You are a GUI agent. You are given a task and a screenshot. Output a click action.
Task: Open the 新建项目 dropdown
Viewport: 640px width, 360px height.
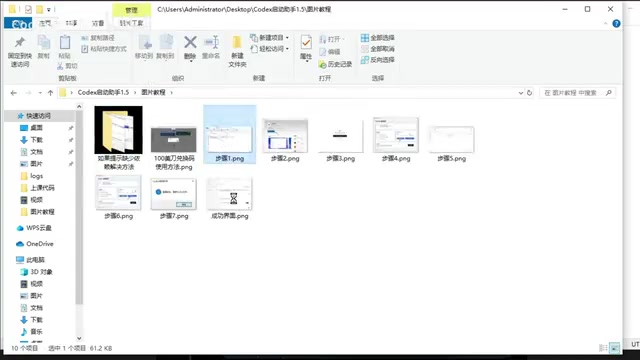(x=269, y=38)
